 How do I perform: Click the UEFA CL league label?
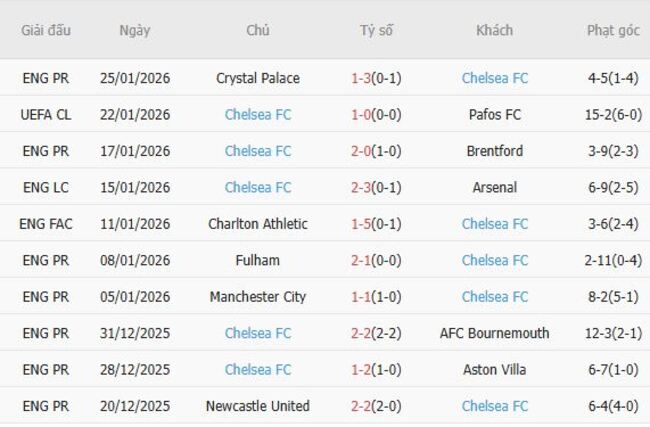pyautogui.click(x=46, y=114)
